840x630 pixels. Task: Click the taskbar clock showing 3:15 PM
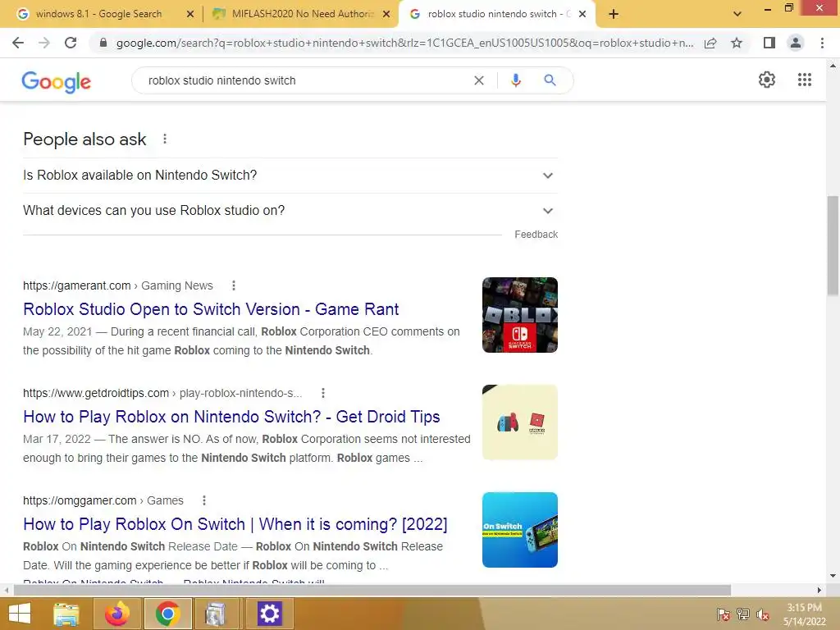[x=804, y=614]
